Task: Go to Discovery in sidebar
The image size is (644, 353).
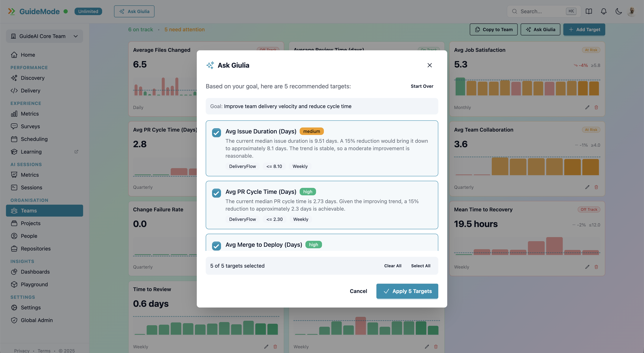Action: click(x=32, y=78)
